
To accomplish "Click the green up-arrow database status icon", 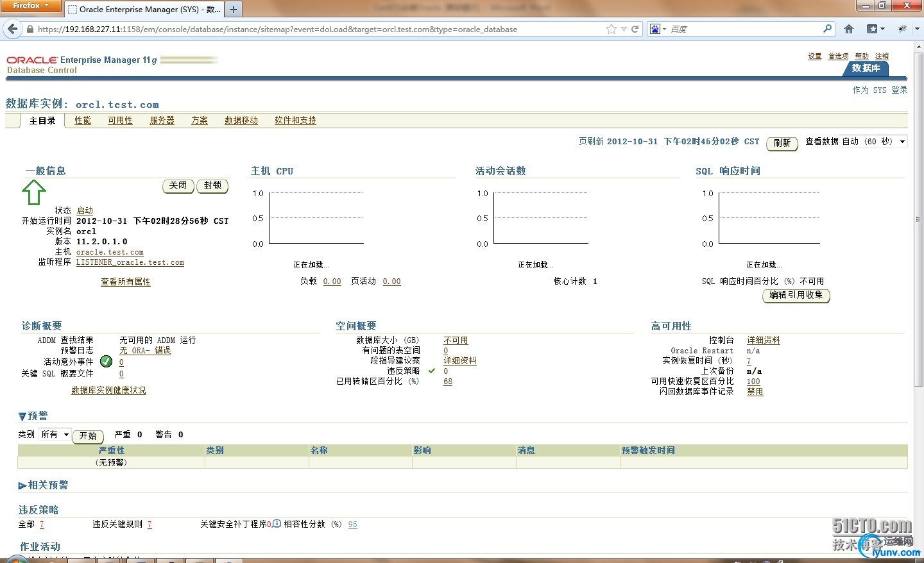I will [x=34, y=192].
